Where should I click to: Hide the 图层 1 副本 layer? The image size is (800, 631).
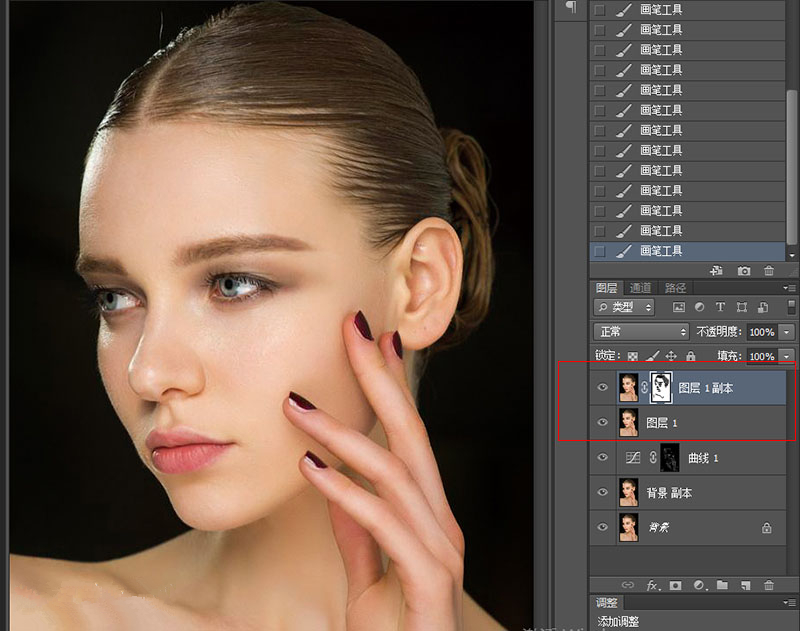[x=602, y=387]
